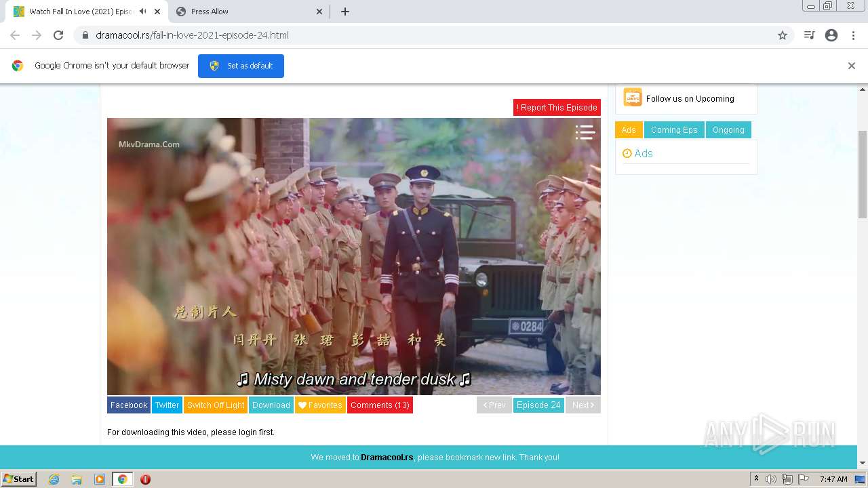Click the page's vertical scrollbar thumb
This screenshot has height=488, width=868.
tap(863, 174)
